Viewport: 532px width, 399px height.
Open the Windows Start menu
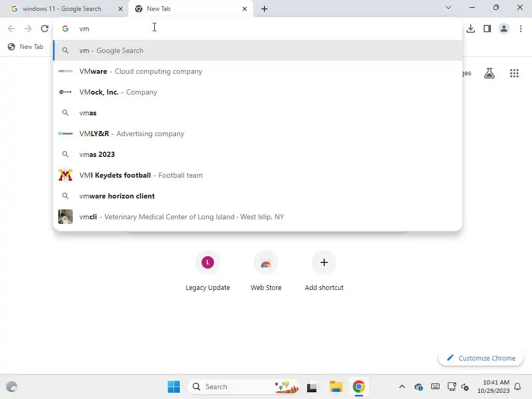(174, 387)
